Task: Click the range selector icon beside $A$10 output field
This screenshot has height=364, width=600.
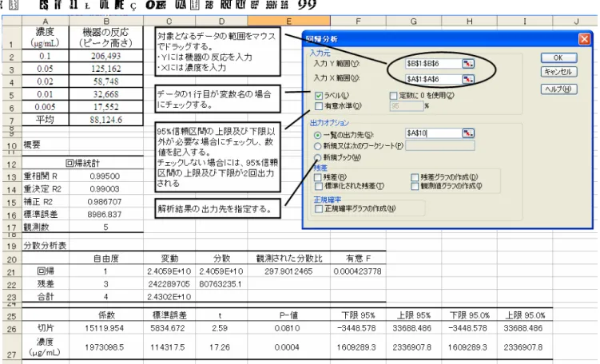Action: (468, 133)
